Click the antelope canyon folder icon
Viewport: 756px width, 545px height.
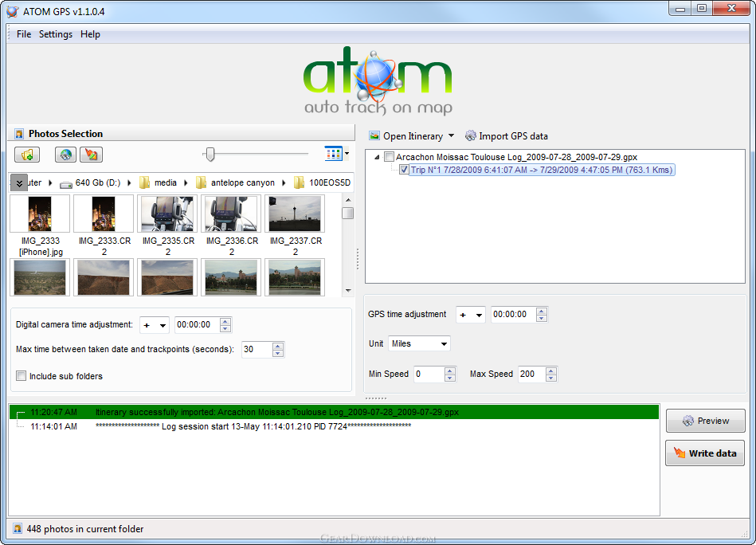(x=201, y=182)
